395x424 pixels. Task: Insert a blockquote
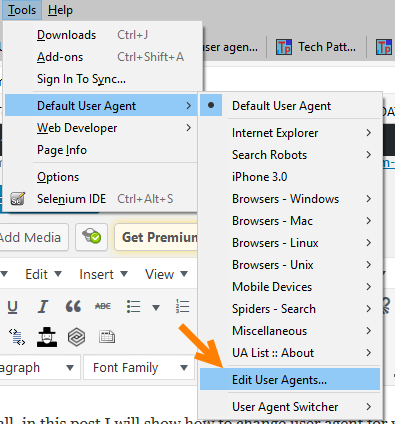tap(73, 306)
